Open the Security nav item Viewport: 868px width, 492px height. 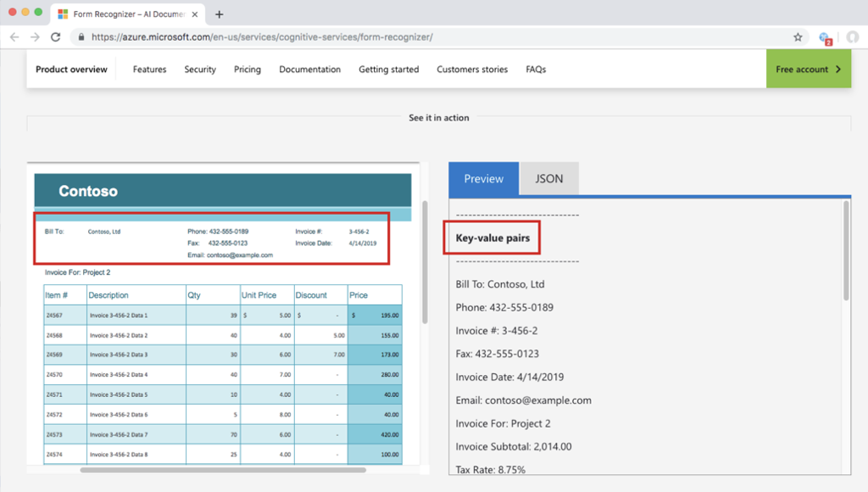200,70
